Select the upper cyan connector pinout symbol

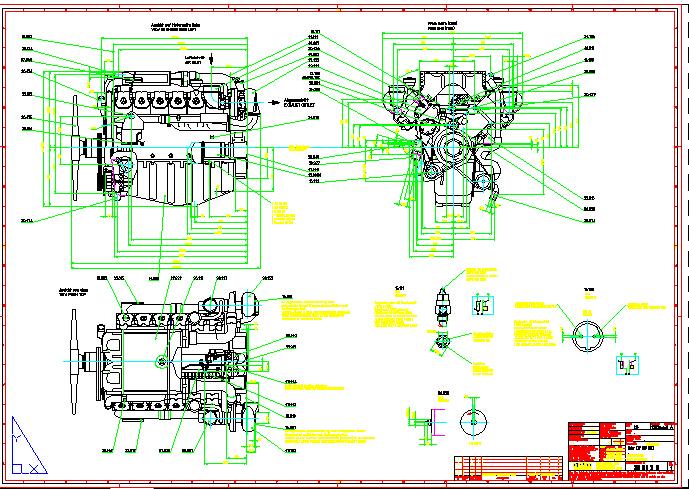[481, 304]
